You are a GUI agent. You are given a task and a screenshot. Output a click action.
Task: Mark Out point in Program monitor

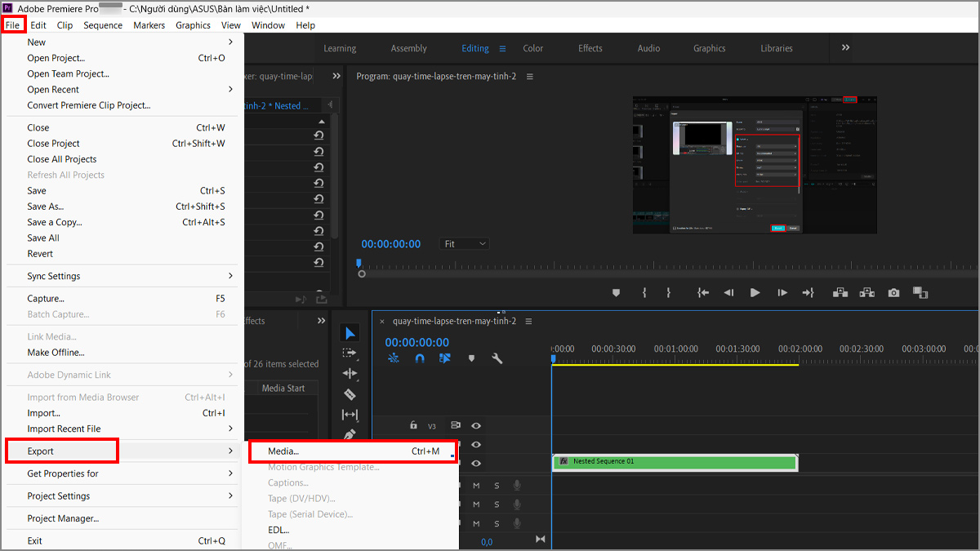tap(668, 292)
